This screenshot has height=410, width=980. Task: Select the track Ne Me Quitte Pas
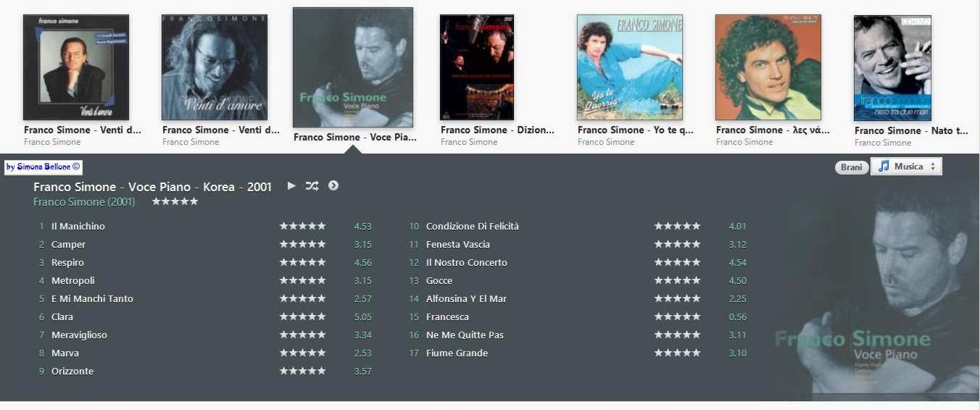coord(465,335)
